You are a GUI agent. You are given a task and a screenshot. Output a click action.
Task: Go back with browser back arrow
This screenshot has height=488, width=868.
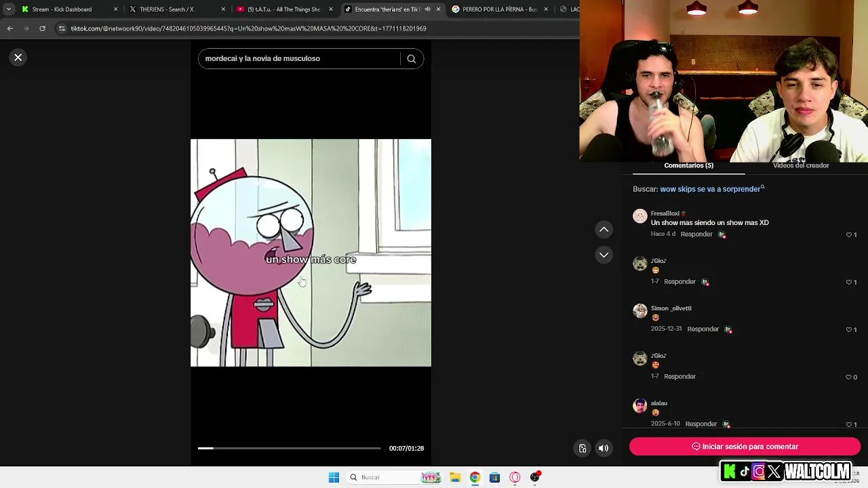click(9, 28)
